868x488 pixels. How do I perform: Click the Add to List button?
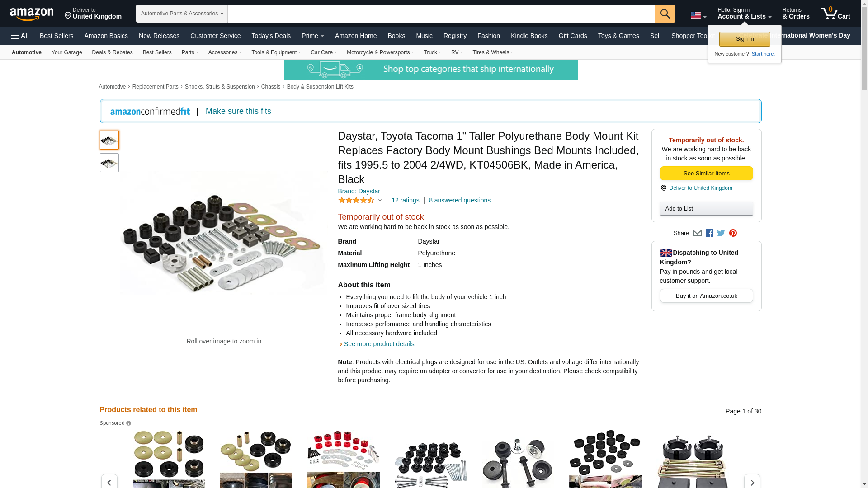[706, 209]
